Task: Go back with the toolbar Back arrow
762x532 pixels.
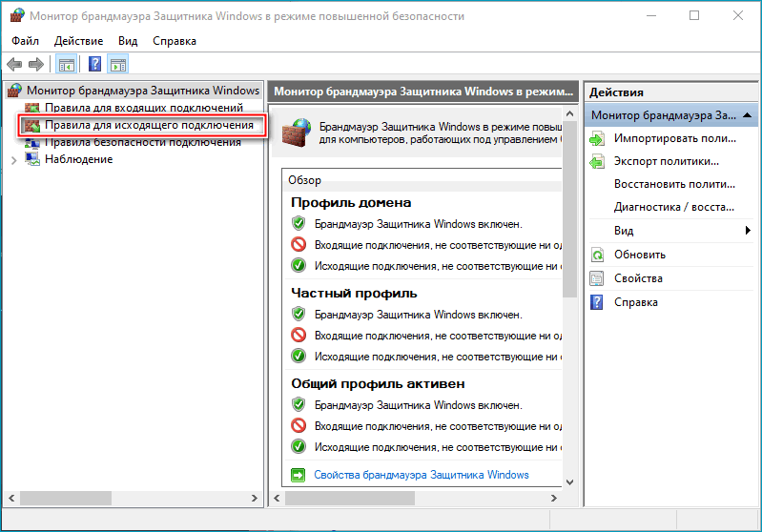Action: (x=14, y=64)
